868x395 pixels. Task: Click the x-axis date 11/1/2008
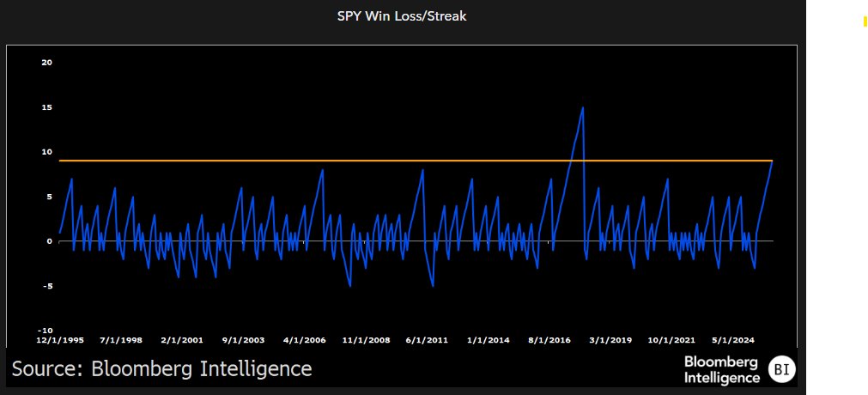click(366, 340)
